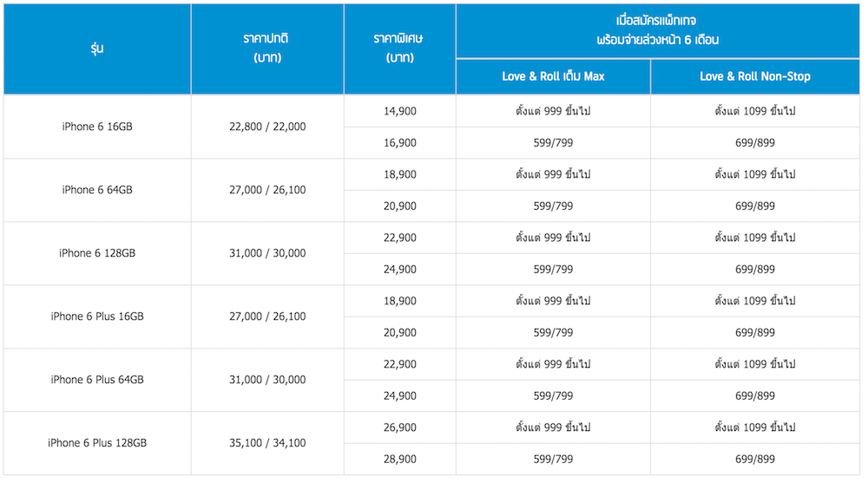868x483 pixels.
Task: Choose the iPhone 6 Plus 64GB row label
Action: (x=96, y=380)
